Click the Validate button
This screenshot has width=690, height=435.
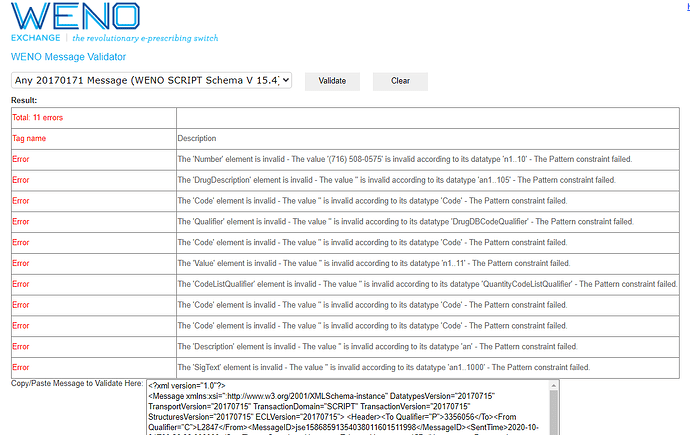coord(332,81)
